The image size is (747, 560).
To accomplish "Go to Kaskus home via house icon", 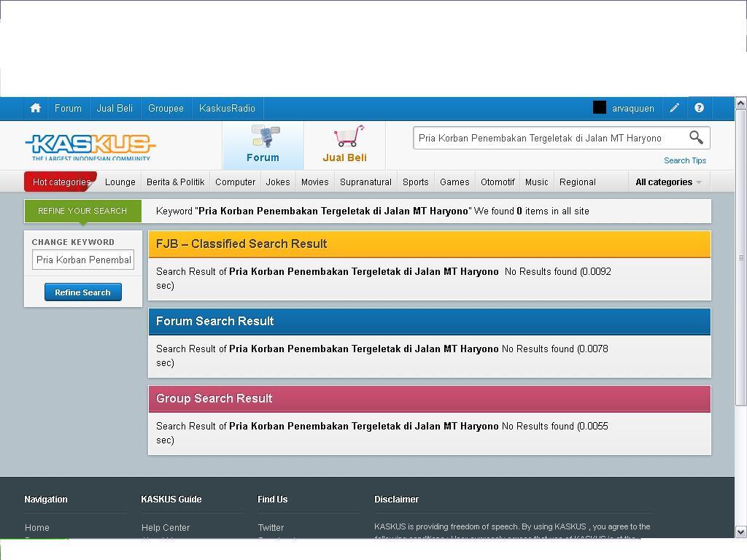I will pos(35,108).
